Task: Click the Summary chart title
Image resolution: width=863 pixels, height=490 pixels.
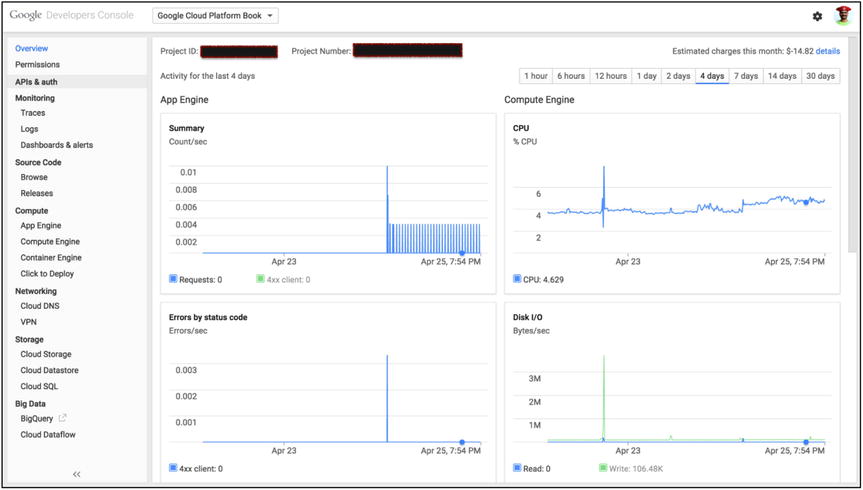Action: click(x=187, y=128)
